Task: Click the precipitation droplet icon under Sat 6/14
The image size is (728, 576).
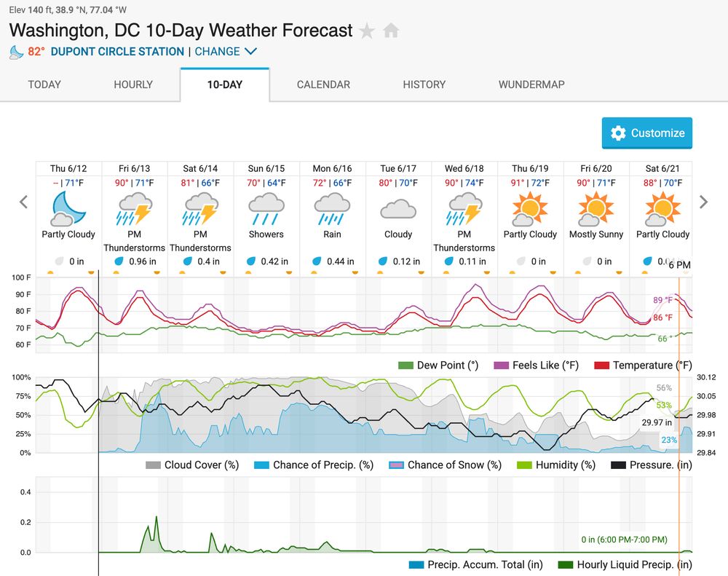Action: [x=188, y=261]
